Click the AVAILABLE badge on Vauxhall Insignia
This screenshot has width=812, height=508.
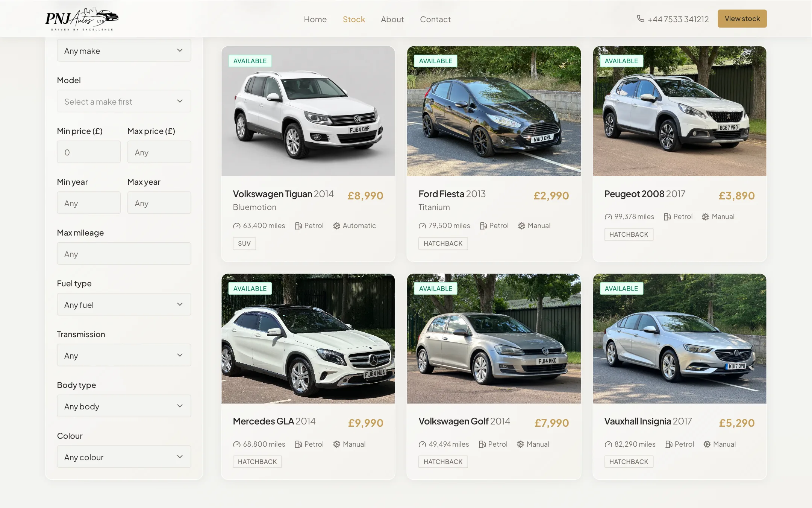[621, 289]
